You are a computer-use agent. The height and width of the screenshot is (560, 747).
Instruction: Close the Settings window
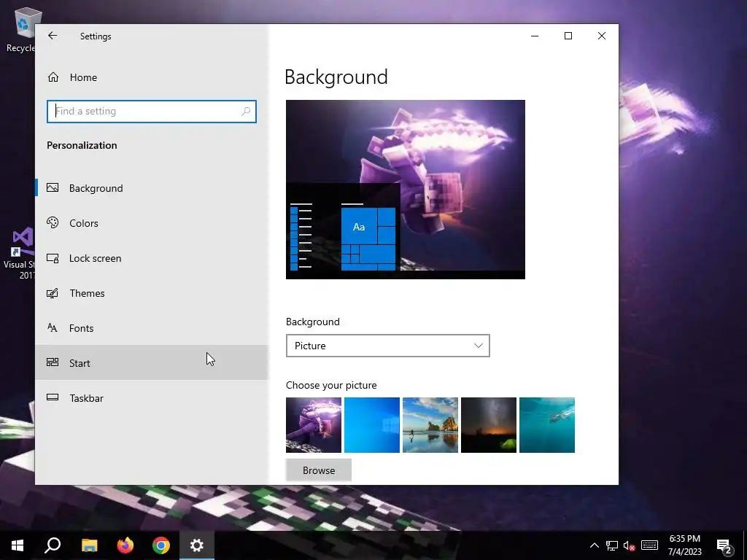tap(602, 36)
